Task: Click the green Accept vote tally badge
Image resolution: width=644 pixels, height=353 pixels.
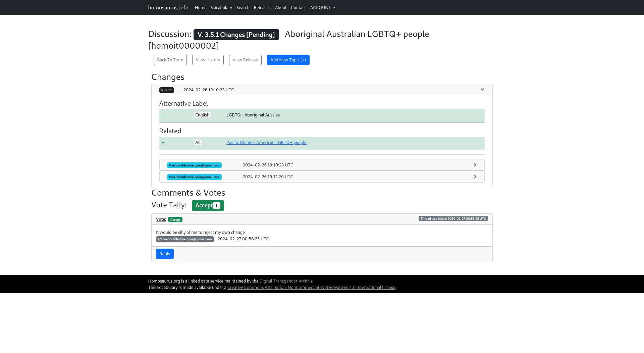Action: [208, 205]
